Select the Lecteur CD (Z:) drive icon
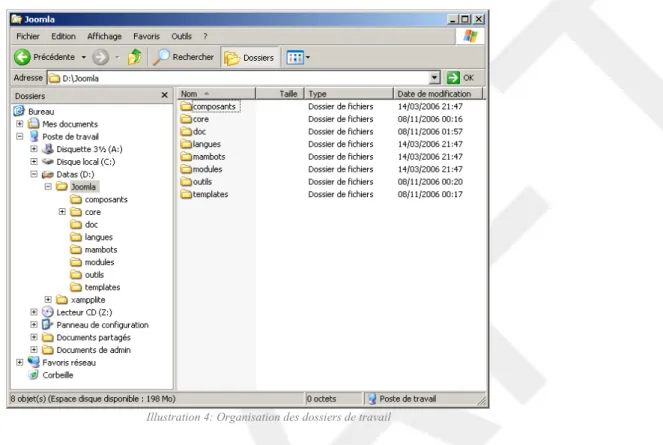 click(48, 312)
